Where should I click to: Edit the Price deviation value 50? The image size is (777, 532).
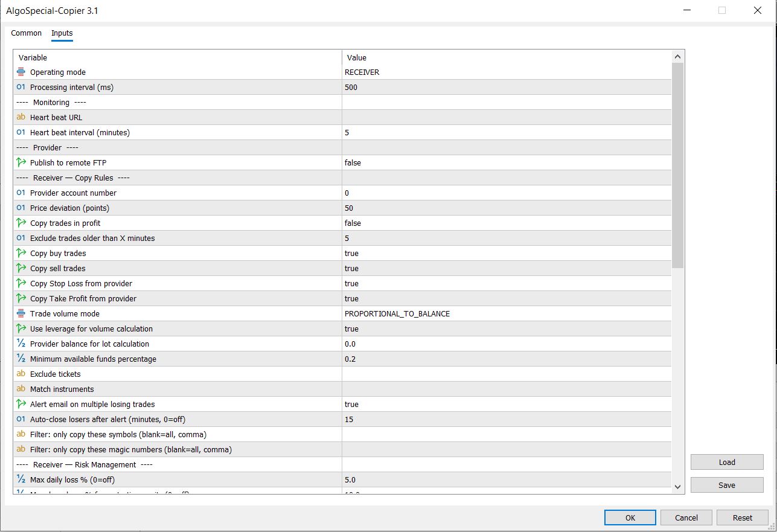point(507,208)
